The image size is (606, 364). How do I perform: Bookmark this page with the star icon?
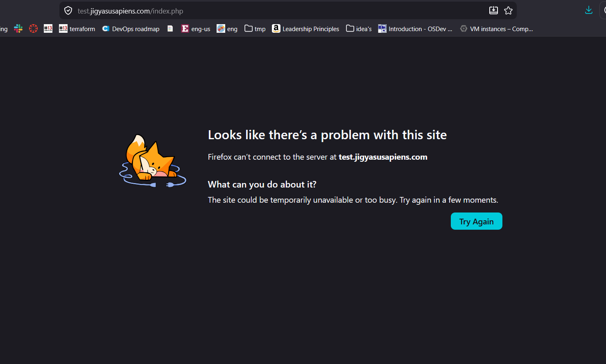(508, 11)
